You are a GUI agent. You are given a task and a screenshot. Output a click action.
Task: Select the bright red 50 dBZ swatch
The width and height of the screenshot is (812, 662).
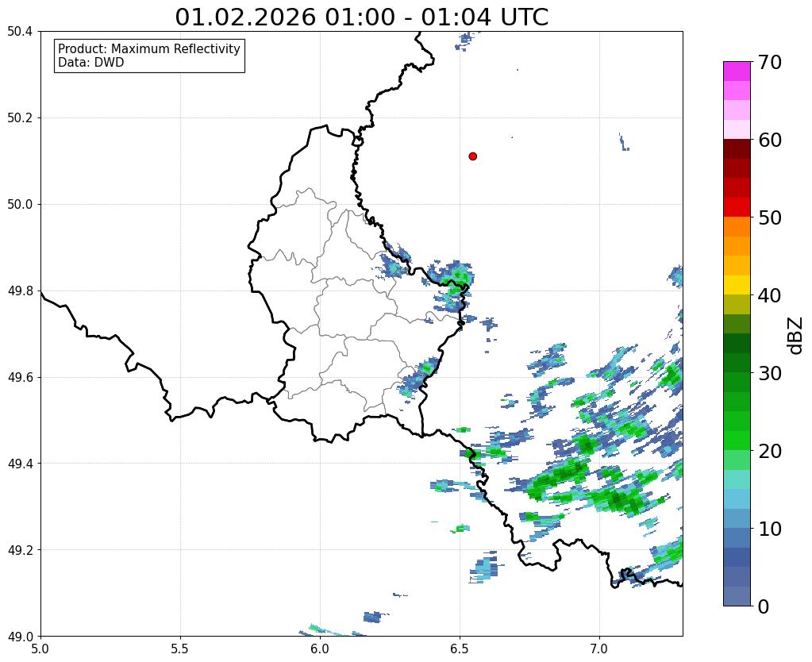tap(737, 207)
